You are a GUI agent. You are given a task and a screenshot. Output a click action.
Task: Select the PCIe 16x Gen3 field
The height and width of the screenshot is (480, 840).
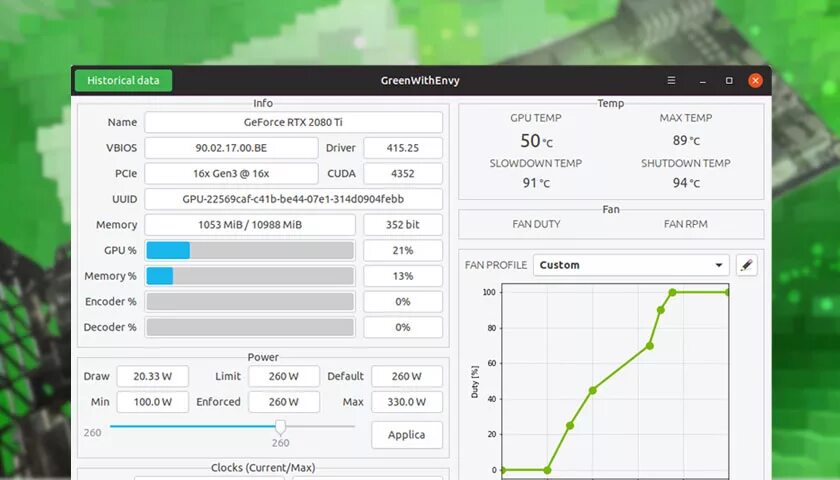231,174
